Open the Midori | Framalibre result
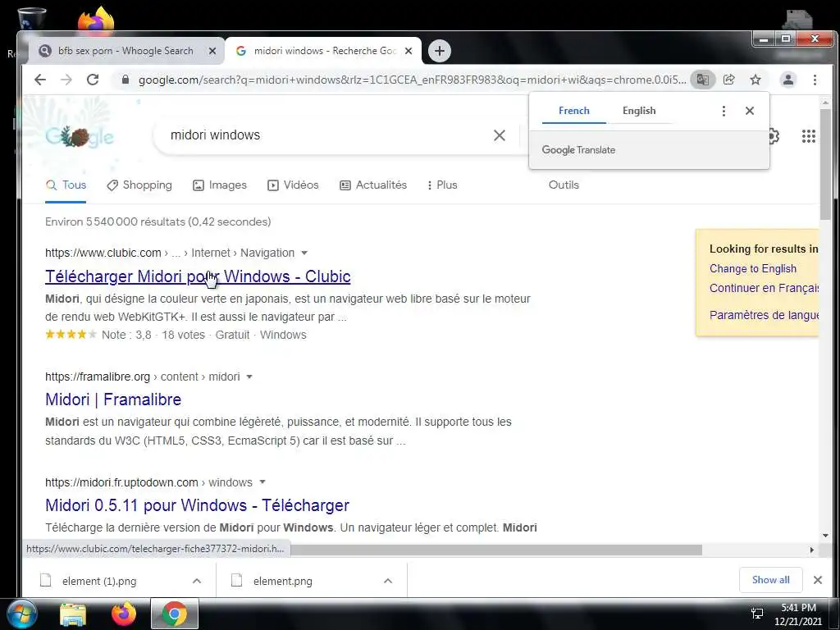This screenshot has width=840, height=630. click(113, 399)
